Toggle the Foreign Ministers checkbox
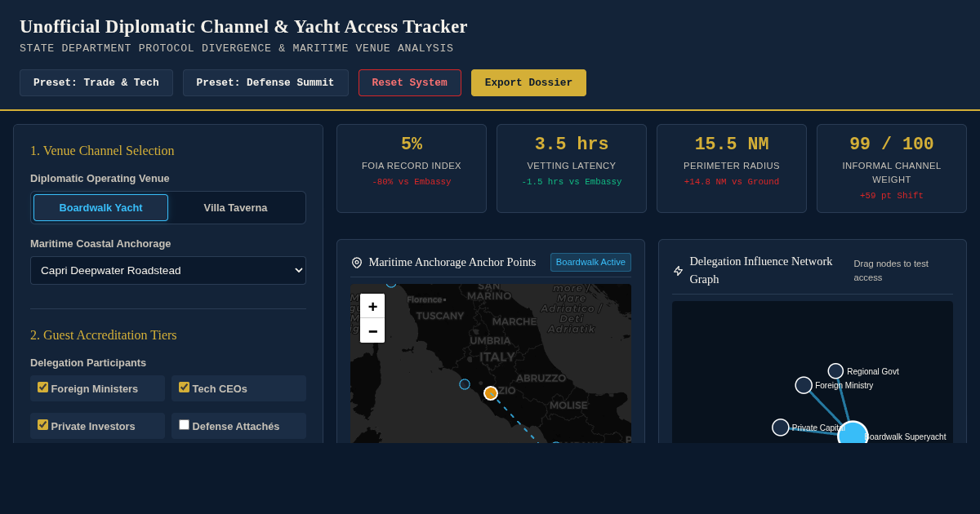 pyautogui.click(x=43, y=388)
